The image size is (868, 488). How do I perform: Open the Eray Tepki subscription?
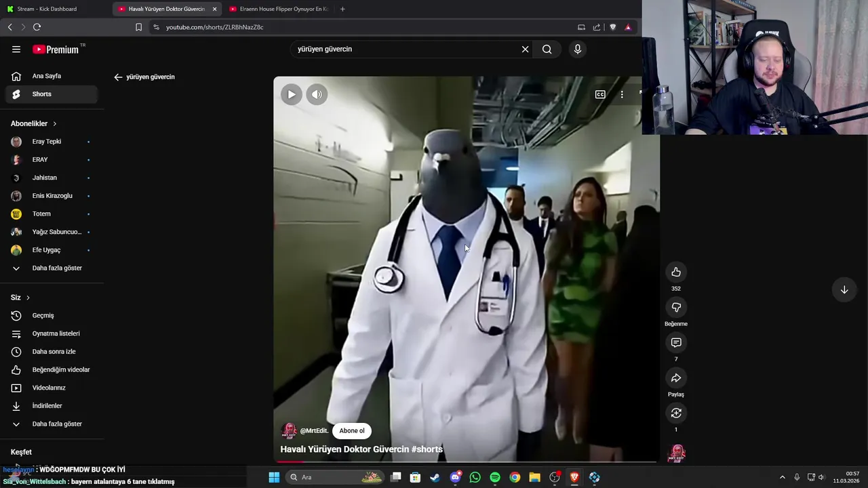(51, 142)
